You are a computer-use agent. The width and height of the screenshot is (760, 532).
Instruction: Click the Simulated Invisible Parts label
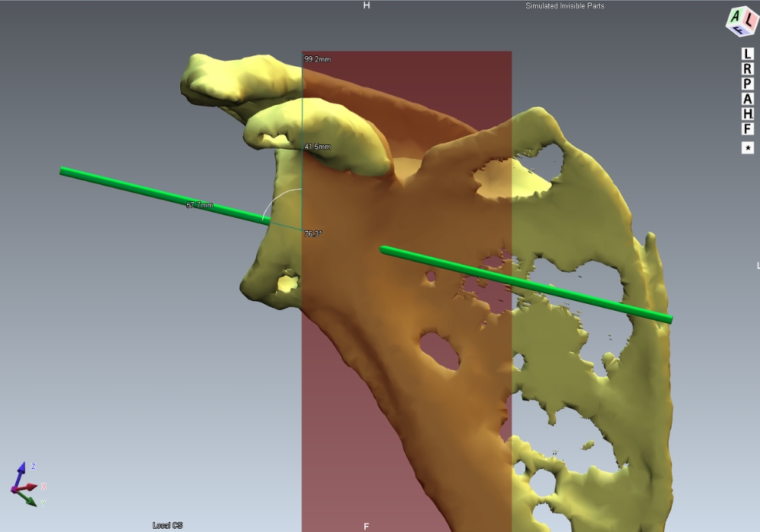pos(565,6)
